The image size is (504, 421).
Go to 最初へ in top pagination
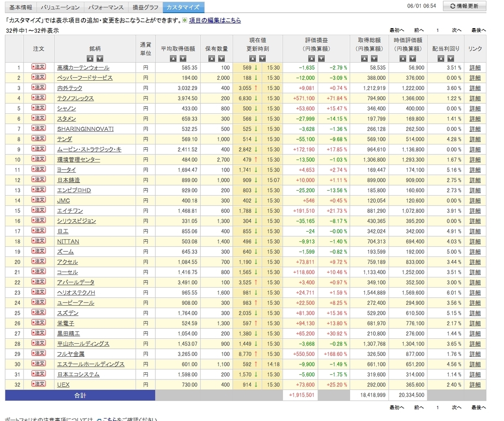pos(396,30)
